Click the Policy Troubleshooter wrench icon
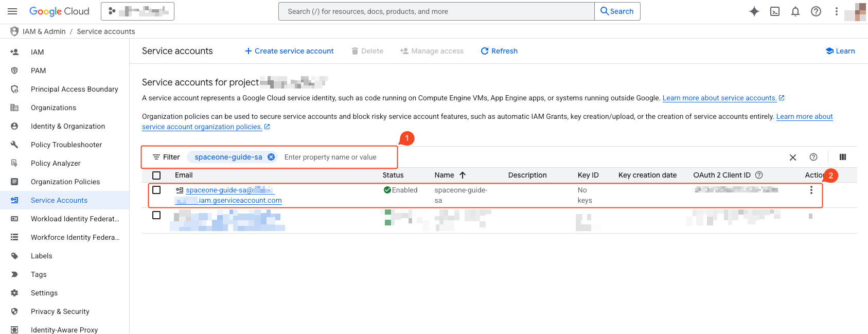The height and width of the screenshot is (334, 868). coord(14,145)
